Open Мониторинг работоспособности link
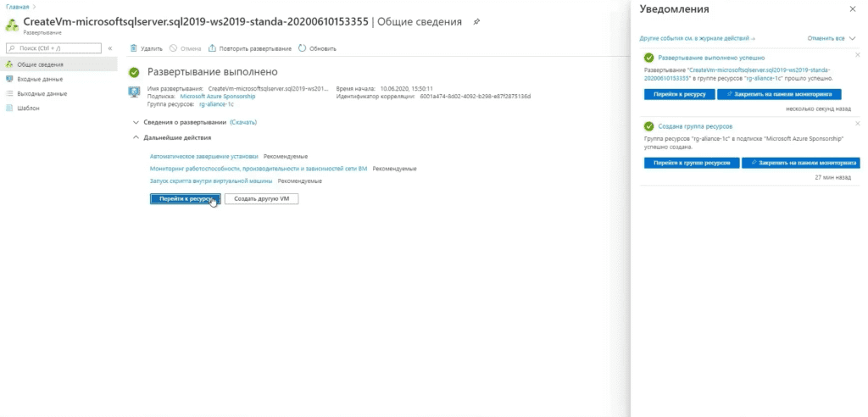The image size is (868, 417). (259, 169)
